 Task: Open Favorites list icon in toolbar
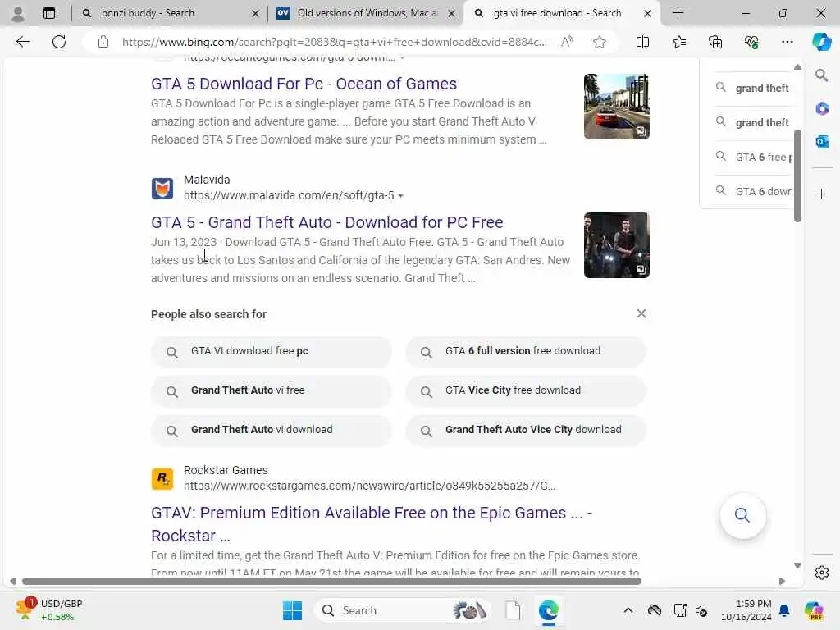tap(678, 42)
